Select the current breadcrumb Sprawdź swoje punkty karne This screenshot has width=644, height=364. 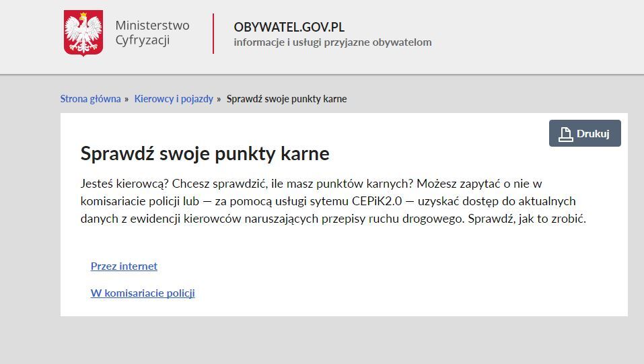(x=287, y=99)
